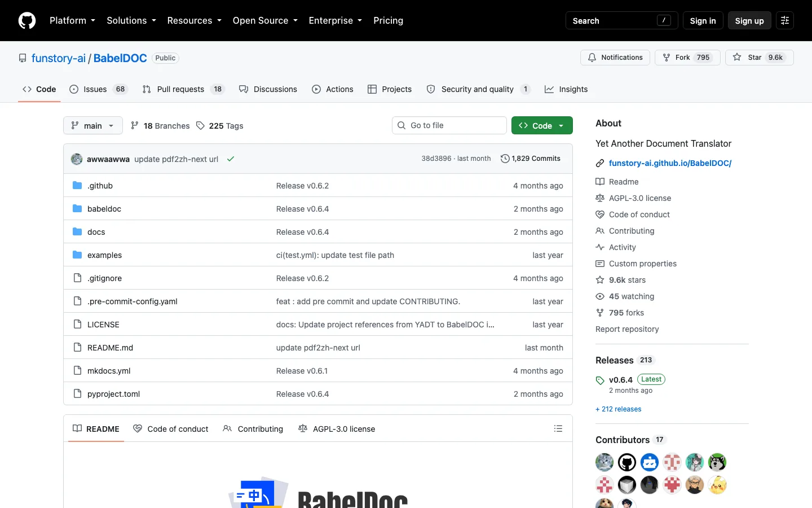Click the Report repository link
This screenshot has width=812, height=508.
627,329
